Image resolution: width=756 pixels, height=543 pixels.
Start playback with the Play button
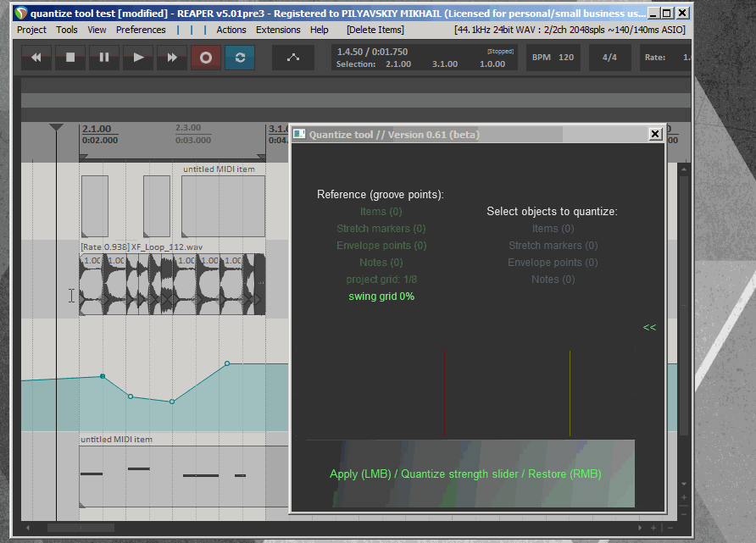pyautogui.click(x=138, y=58)
